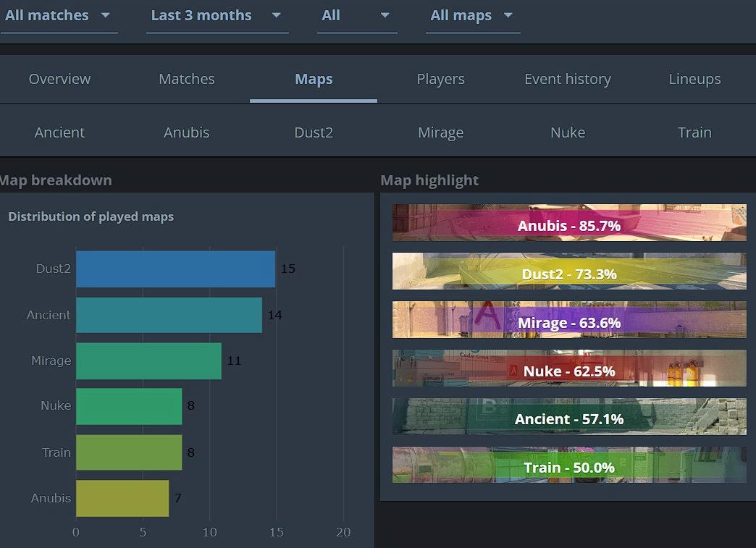This screenshot has height=548, width=756.
Task: Click the Map highlight heading
Action: pos(429,180)
